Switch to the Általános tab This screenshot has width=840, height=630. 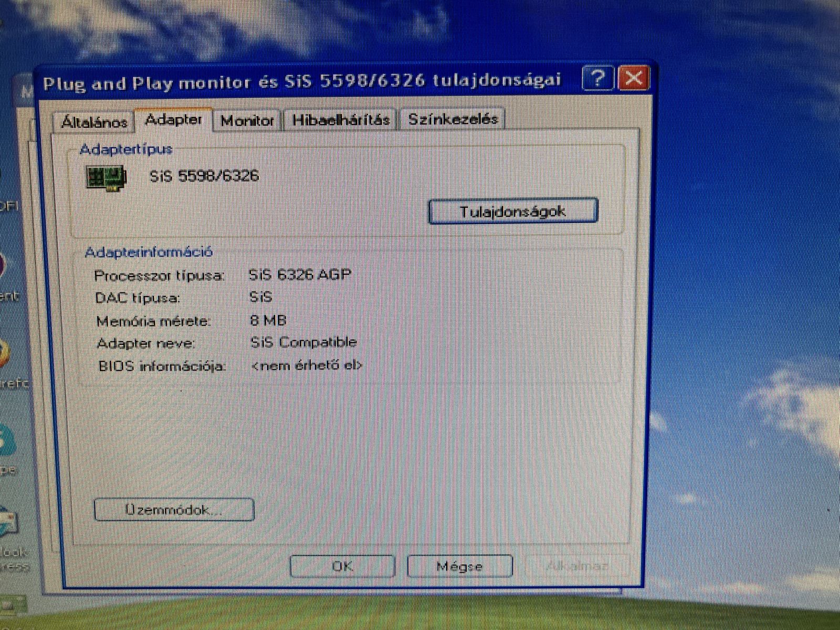coord(94,122)
